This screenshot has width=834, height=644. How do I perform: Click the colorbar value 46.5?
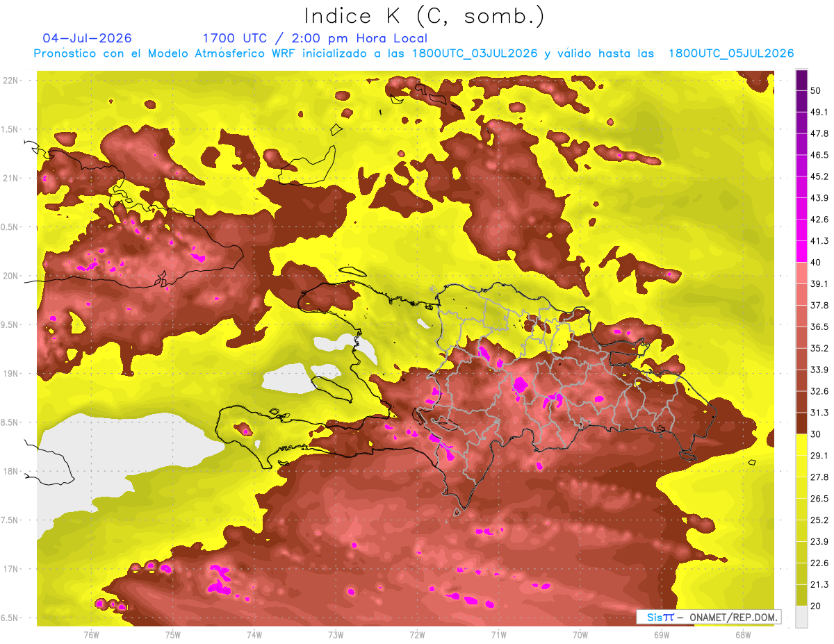tap(819, 155)
